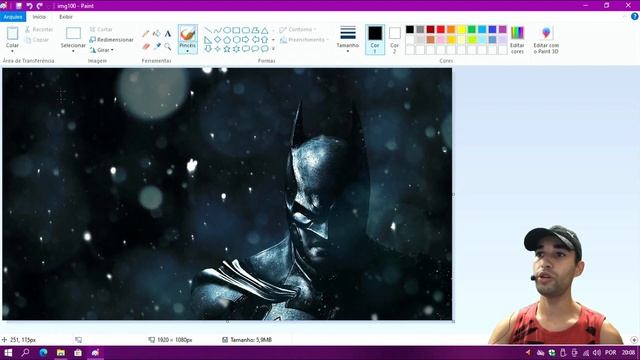Choose the green color swatch
This screenshot has width=640, height=360.
coord(472,29)
